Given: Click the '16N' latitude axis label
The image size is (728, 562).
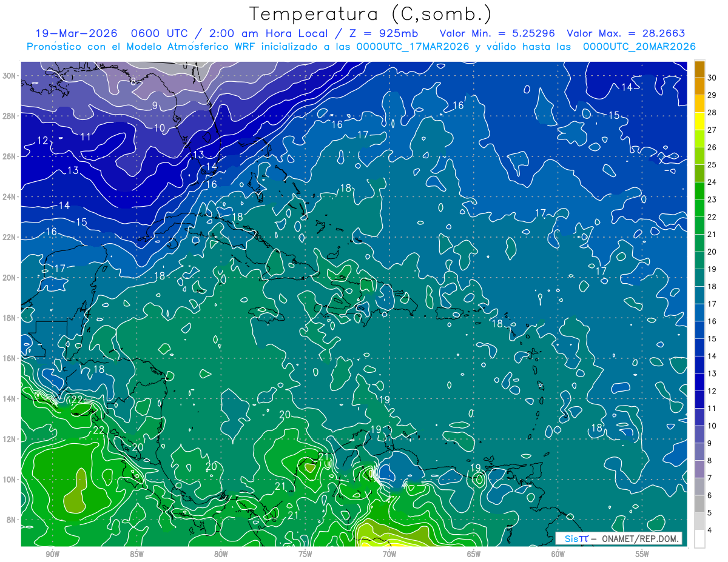Looking at the screenshot, I should point(10,358).
